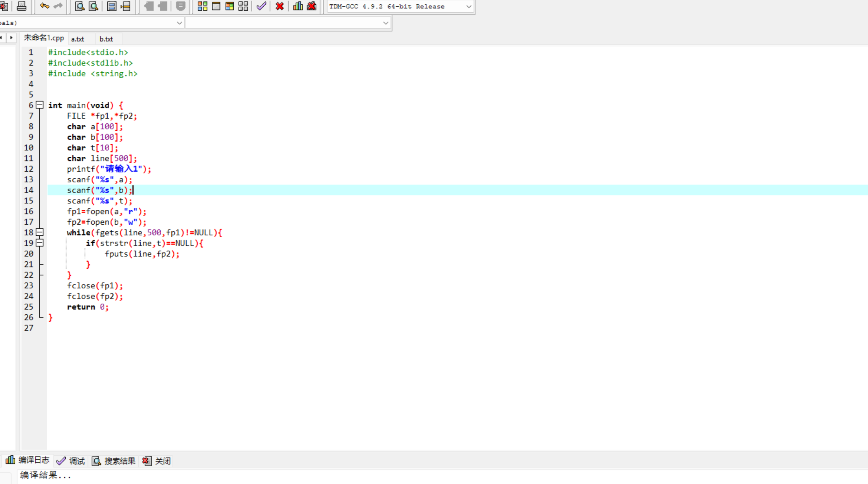Click the purple checkmark Debug icon
The height and width of the screenshot is (484, 868).
(261, 6)
